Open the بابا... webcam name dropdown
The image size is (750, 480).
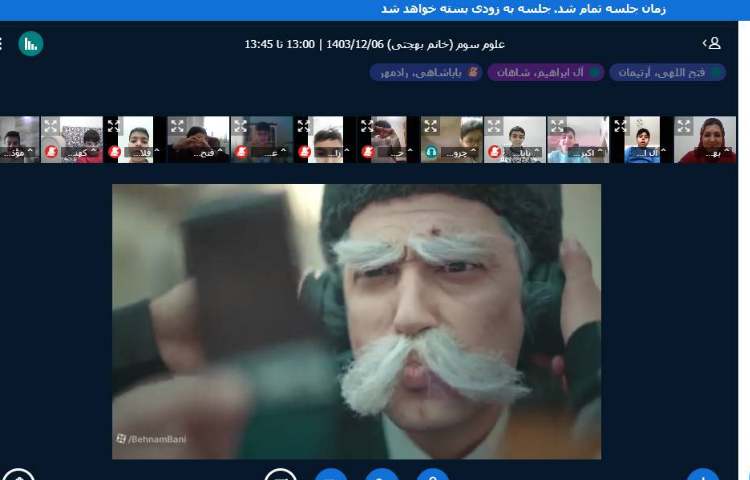[x=524, y=153]
